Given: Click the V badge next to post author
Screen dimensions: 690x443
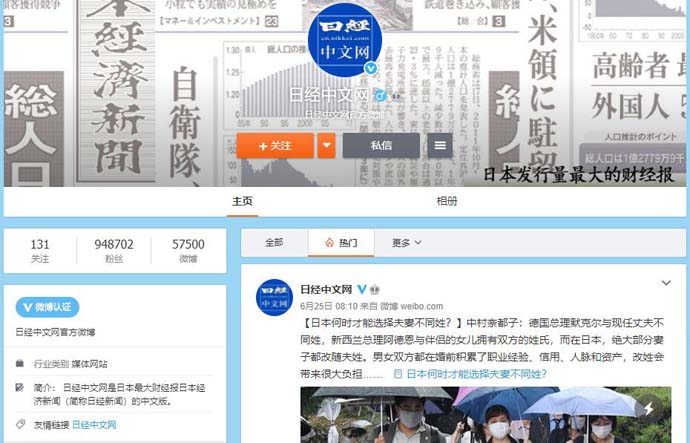Looking at the screenshot, I should (x=362, y=289).
